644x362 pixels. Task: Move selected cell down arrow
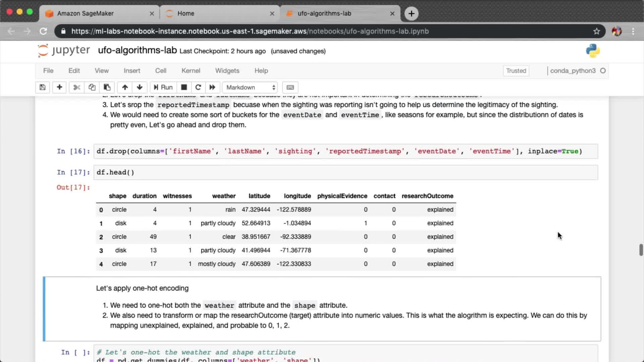click(x=140, y=87)
